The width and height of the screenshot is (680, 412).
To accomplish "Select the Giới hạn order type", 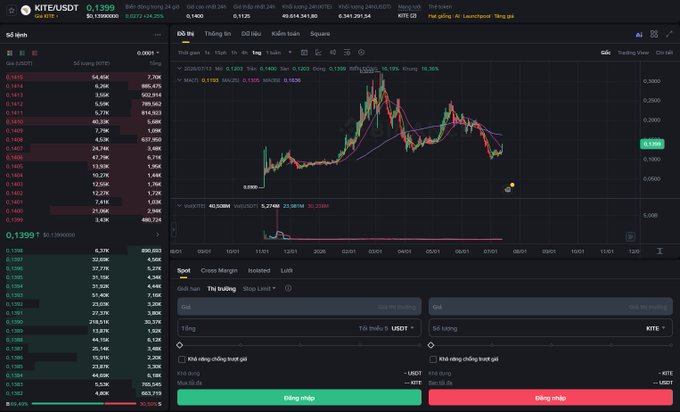I will click(189, 288).
